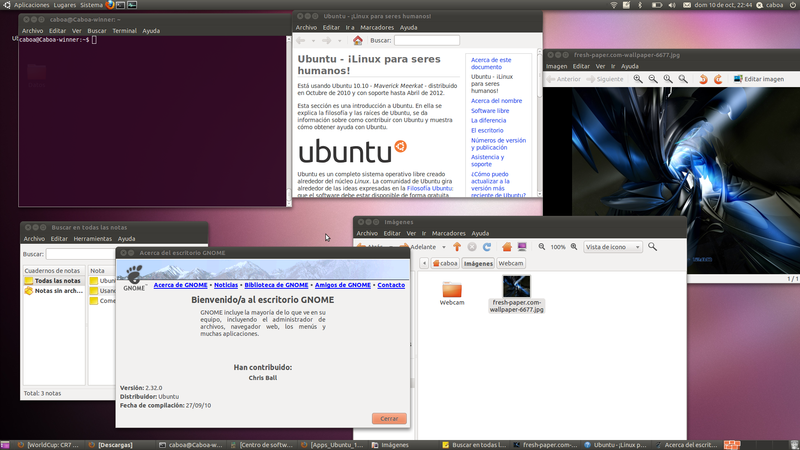Open the Aplicaciones menu in the top panel
The image size is (800, 450).
32,5
